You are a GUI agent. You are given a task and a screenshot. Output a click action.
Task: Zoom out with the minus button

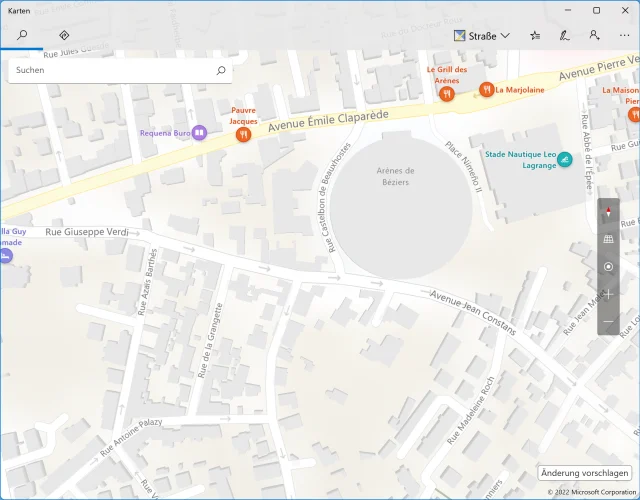point(608,322)
